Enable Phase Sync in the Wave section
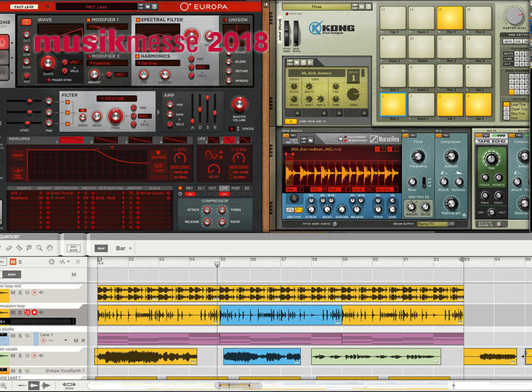Image resolution: width=532 pixels, height=392 pixels. pos(49,80)
